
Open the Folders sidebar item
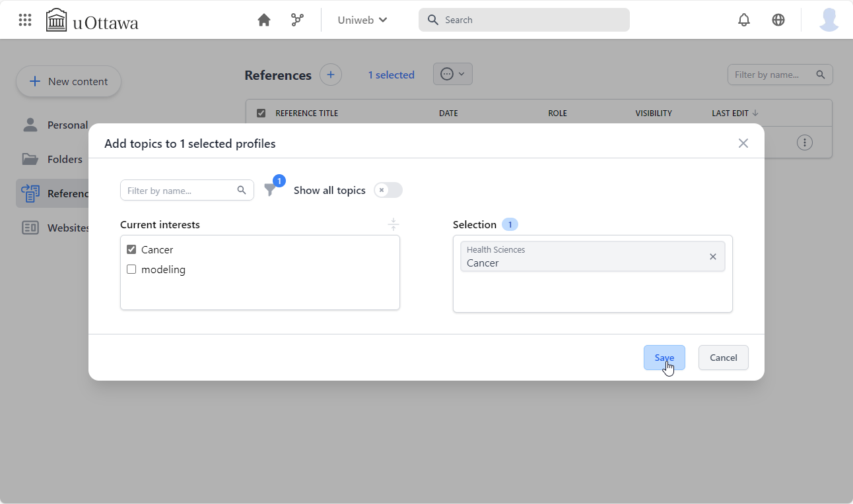pos(53,159)
